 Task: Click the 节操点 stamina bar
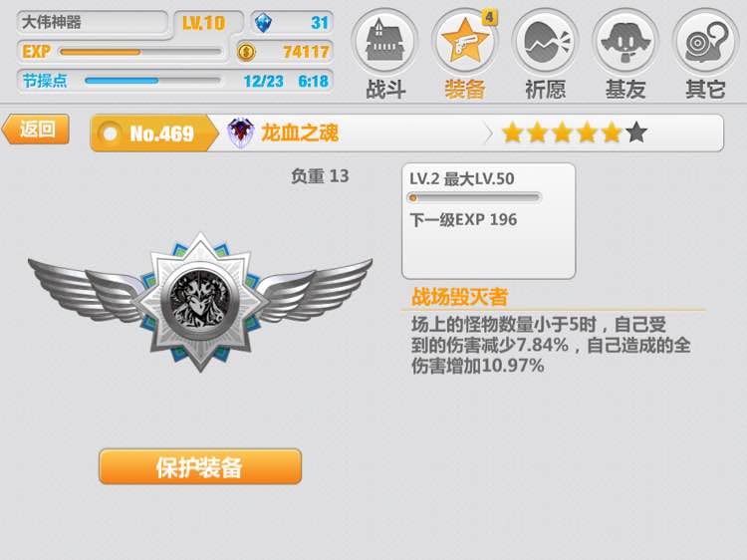[x=152, y=81]
